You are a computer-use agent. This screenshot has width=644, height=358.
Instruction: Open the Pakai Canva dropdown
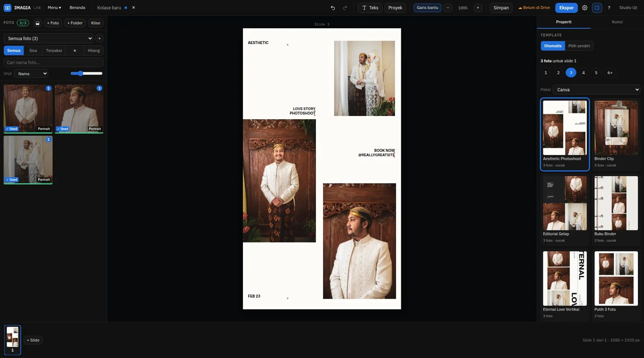[x=597, y=90]
